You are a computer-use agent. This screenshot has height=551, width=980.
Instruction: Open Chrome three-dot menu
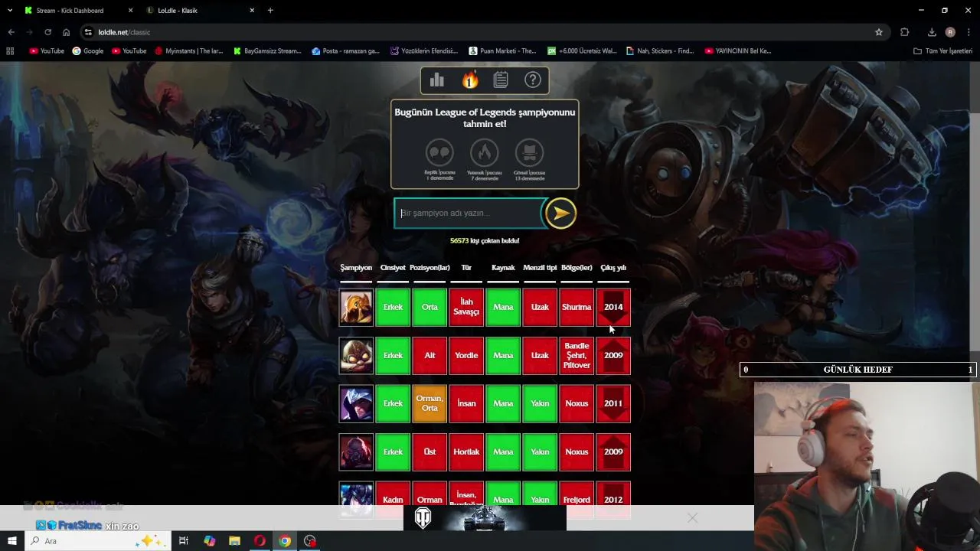coord(969,32)
